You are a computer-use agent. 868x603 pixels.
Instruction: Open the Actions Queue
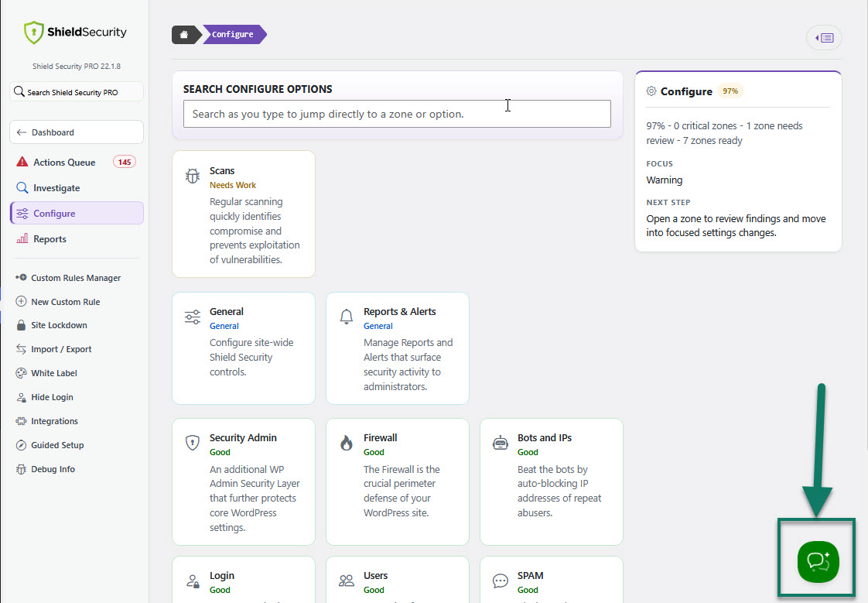pyautogui.click(x=77, y=163)
